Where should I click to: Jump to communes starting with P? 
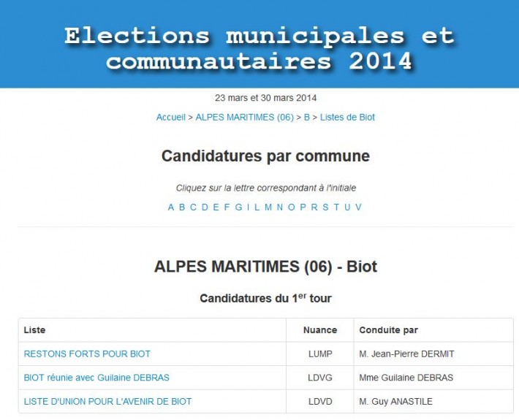[x=303, y=207]
